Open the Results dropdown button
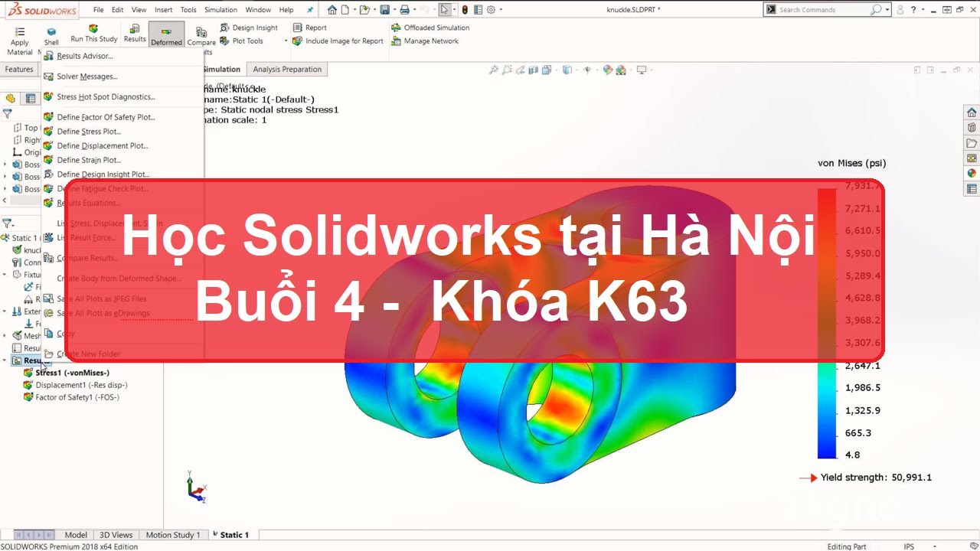 tap(135, 34)
